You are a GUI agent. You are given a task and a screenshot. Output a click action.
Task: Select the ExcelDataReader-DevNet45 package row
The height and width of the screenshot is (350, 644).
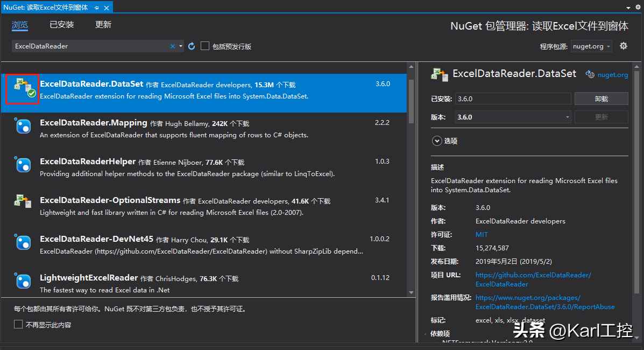coord(204,248)
